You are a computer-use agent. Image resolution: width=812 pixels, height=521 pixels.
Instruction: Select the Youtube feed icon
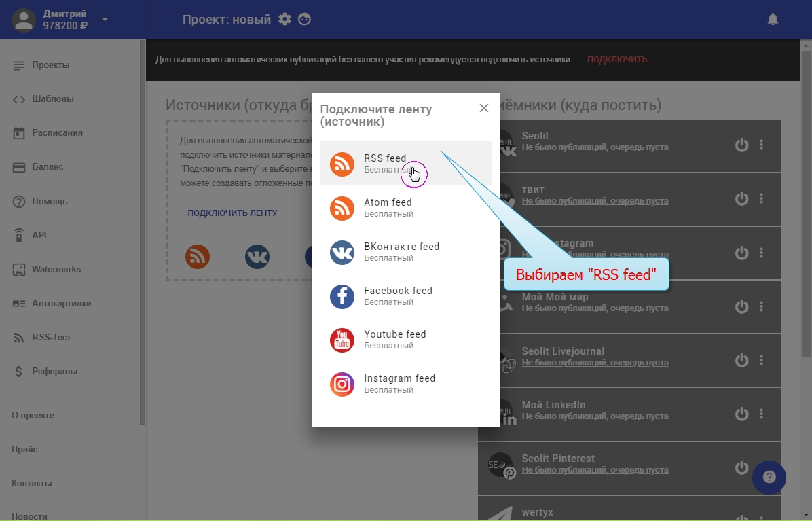342,340
